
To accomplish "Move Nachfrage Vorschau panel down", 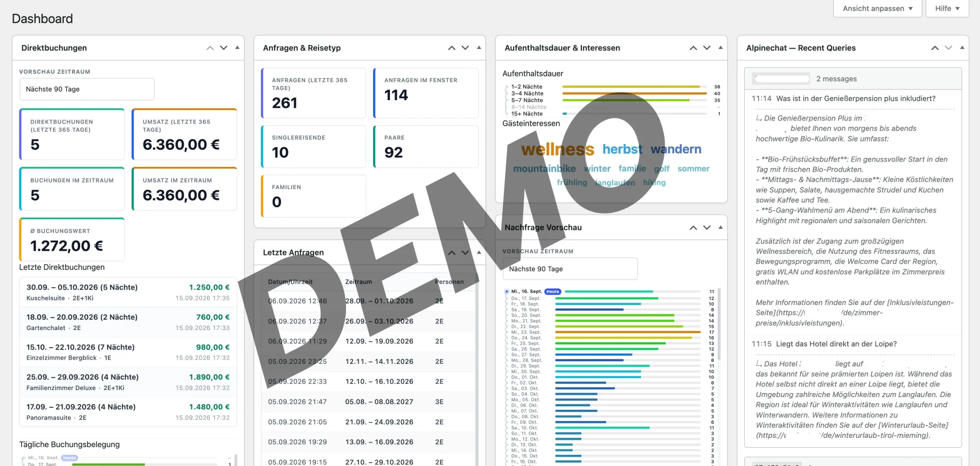I will point(707,228).
